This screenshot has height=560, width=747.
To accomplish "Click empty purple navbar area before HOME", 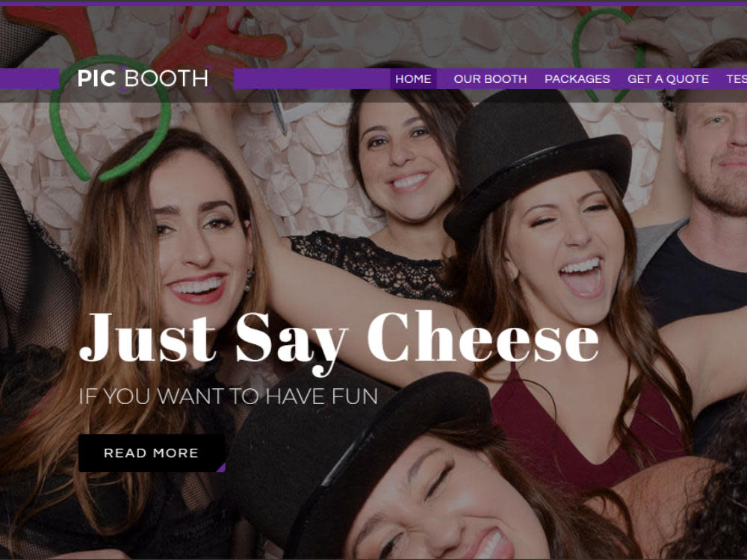I will [x=312, y=78].
